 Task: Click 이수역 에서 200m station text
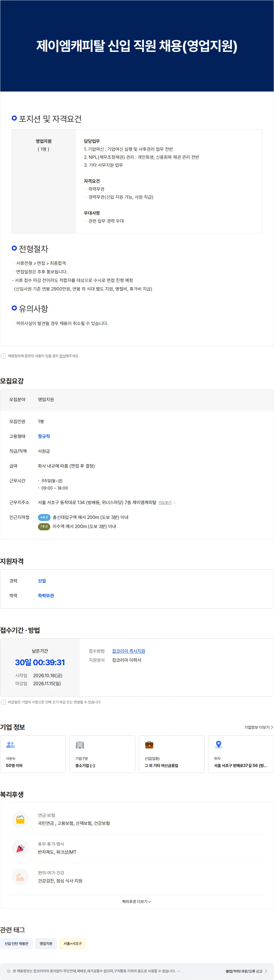point(84,527)
